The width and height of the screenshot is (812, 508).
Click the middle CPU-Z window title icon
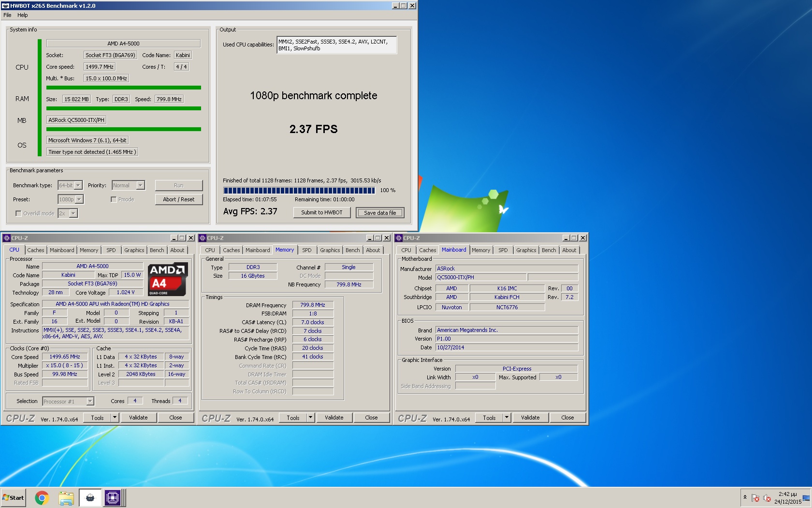[203, 238]
